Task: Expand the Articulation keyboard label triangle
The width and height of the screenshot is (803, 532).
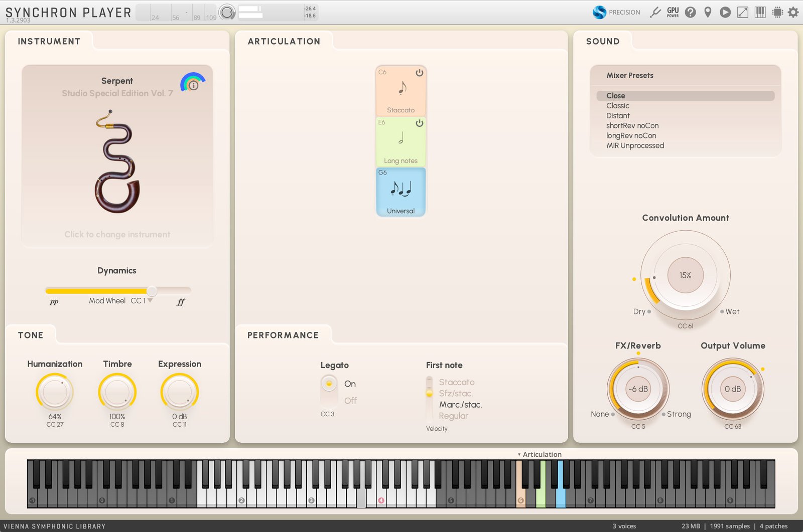Action: click(x=519, y=455)
